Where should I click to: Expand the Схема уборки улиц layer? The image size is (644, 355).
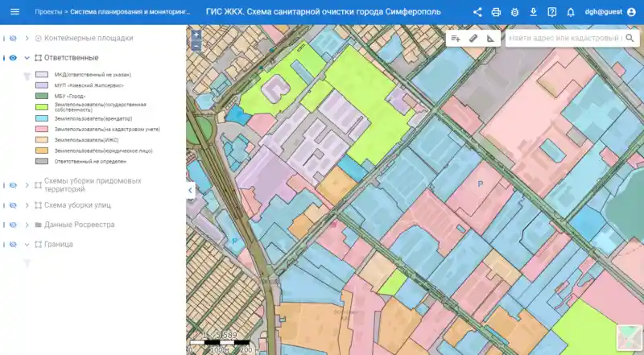pyautogui.click(x=27, y=205)
